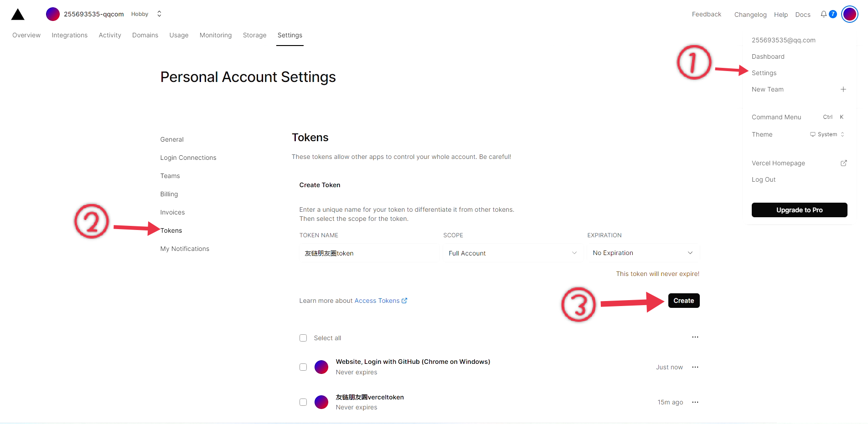Switch to the Domains tab
This screenshot has width=868, height=424.
point(145,35)
